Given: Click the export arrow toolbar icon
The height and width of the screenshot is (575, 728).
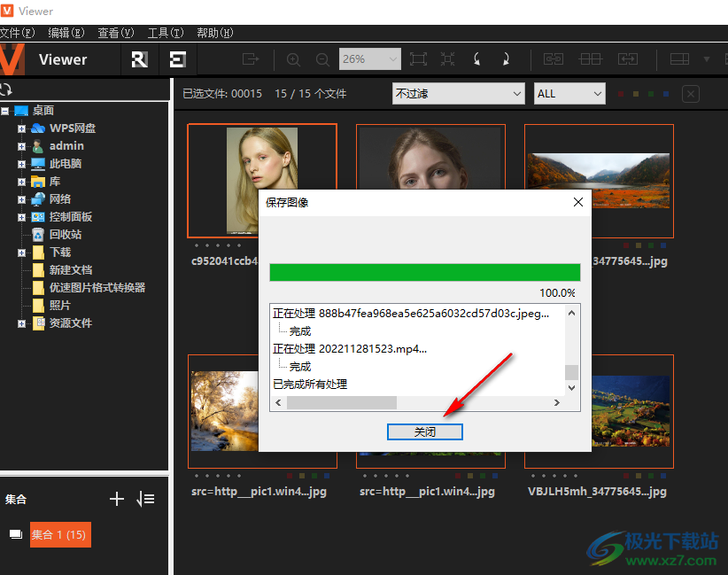Looking at the screenshot, I should tap(251, 59).
